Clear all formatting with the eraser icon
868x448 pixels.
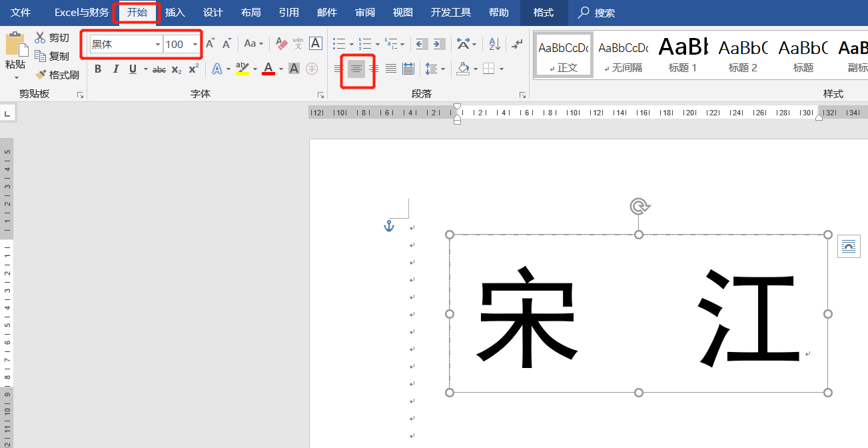tap(281, 44)
